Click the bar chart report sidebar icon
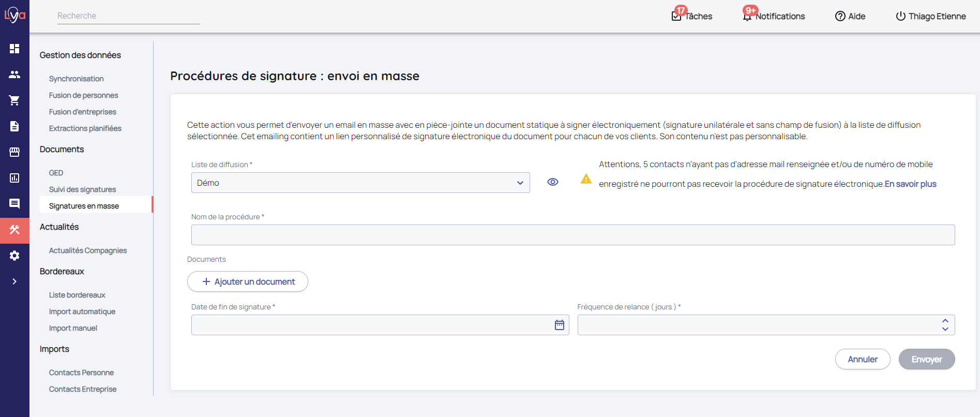980x417 pixels. point(14,178)
